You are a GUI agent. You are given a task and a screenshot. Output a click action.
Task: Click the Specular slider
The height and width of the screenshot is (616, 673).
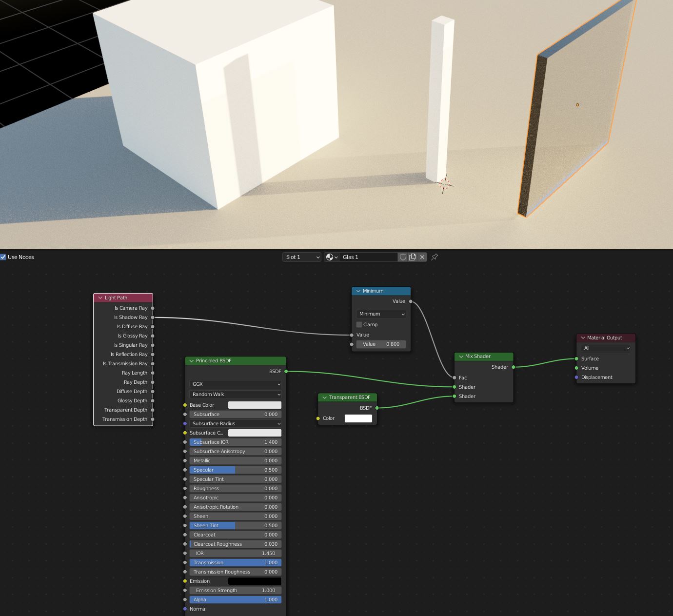coord(236,470)
